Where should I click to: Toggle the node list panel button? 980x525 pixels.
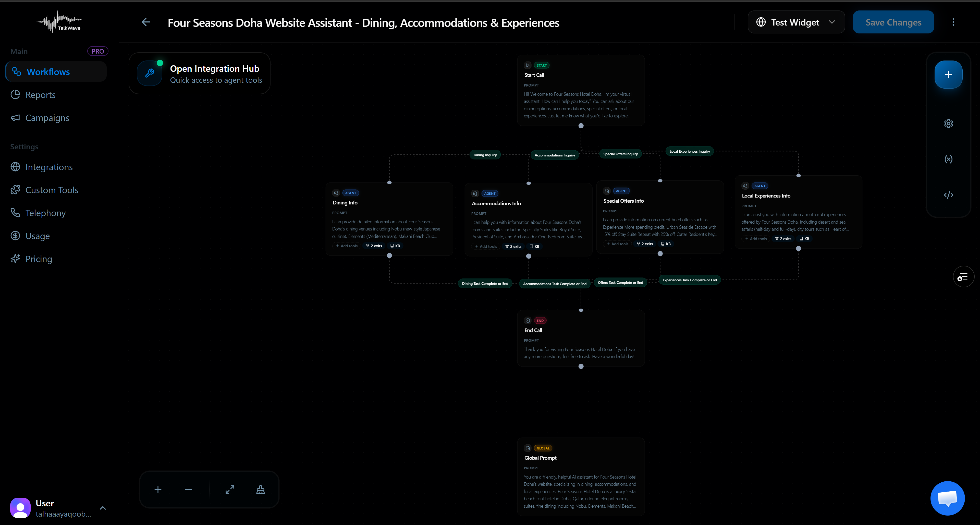click(963, 277)
